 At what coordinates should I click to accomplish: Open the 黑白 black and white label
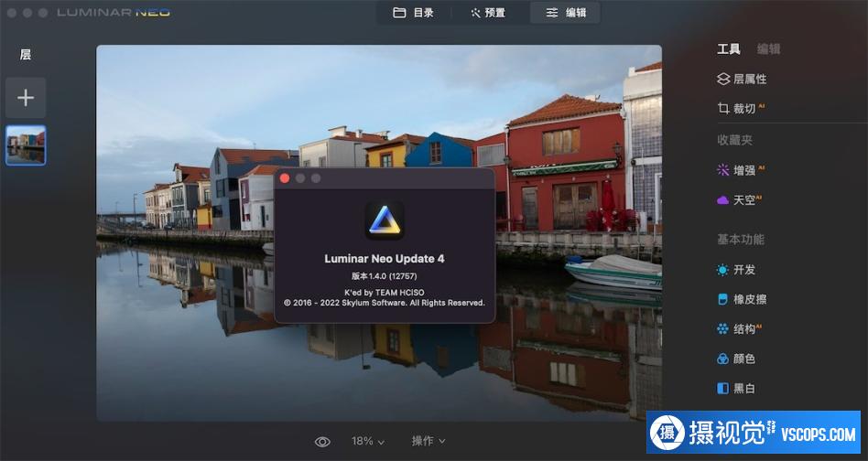coord(744,389)
